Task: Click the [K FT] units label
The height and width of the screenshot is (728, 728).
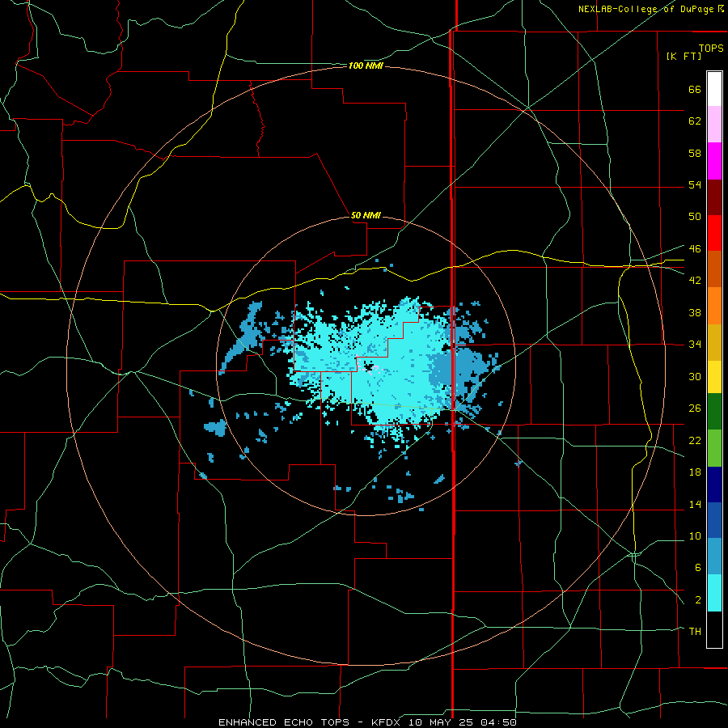Action: [684, 56]
